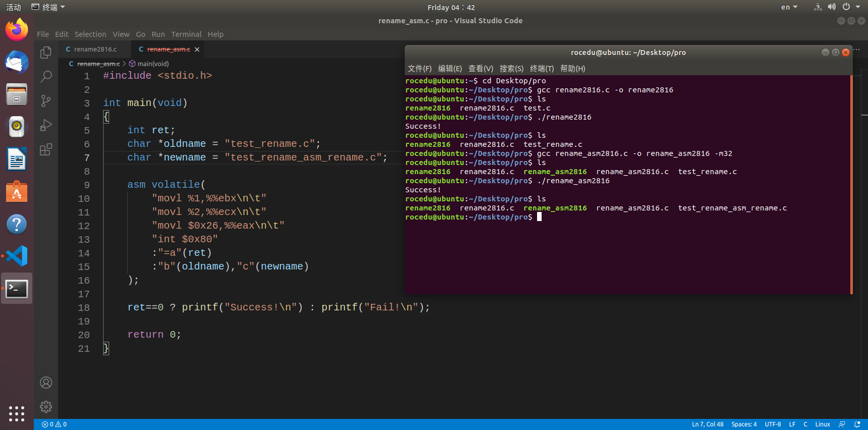Open Rhythmbox from the dock
Image resolution: width=868 pixels, height=430 pixels.
17,127
